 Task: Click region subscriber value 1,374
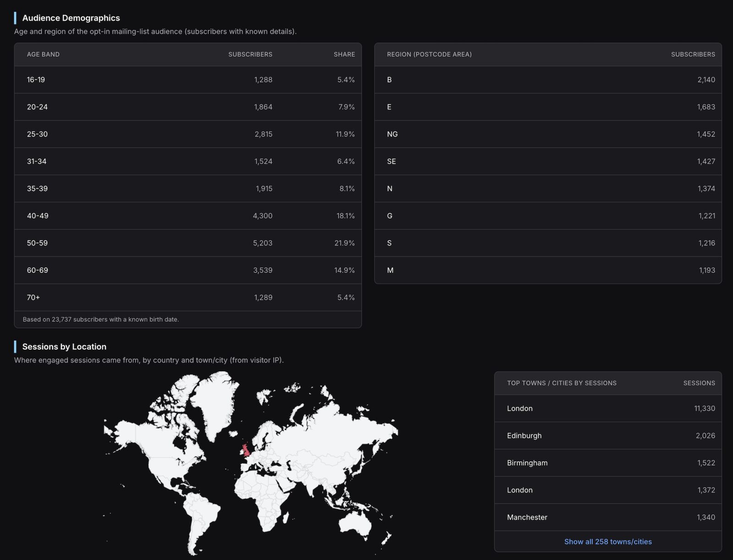[x=706, y=189]
